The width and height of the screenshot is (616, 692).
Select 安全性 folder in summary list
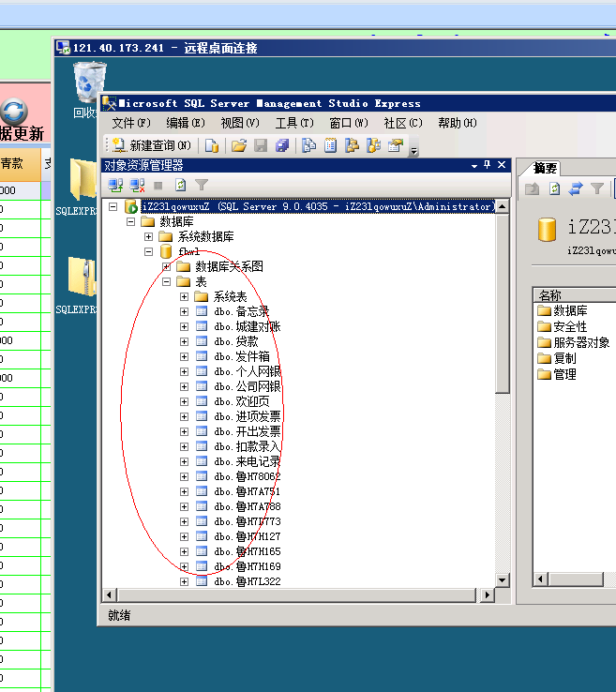pyautogui.click(x=563, y=326)
